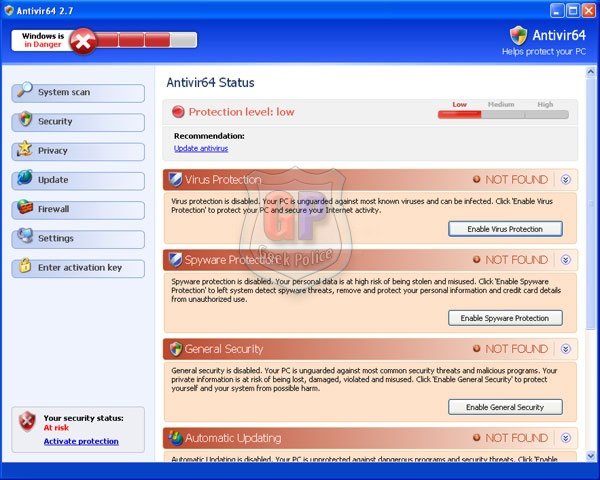600x480 pixels.
Task: Click the Settings computer icon
Action: click(x=25, y=236)
